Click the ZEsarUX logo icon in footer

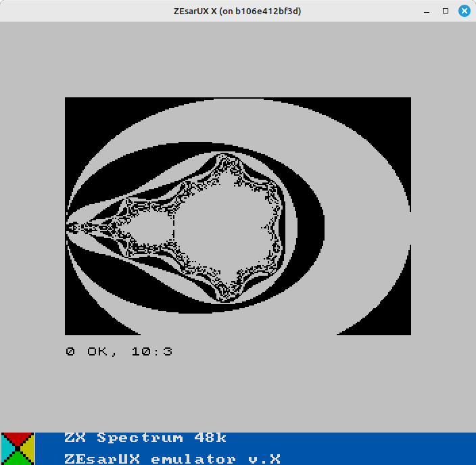pyautogui.click(x=18, y=449)
